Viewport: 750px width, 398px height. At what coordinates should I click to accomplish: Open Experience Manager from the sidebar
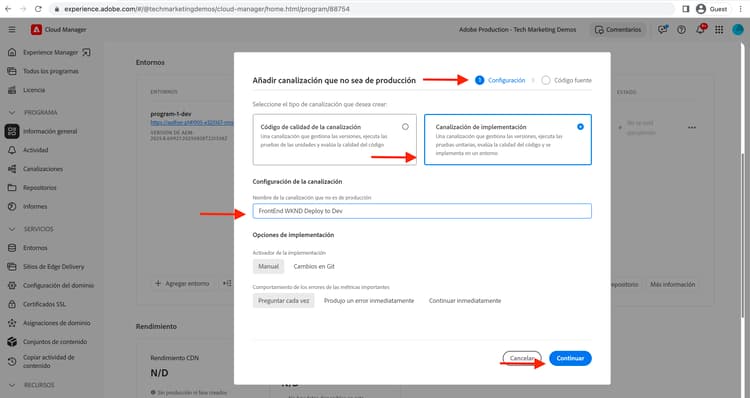tap(50, 52)
